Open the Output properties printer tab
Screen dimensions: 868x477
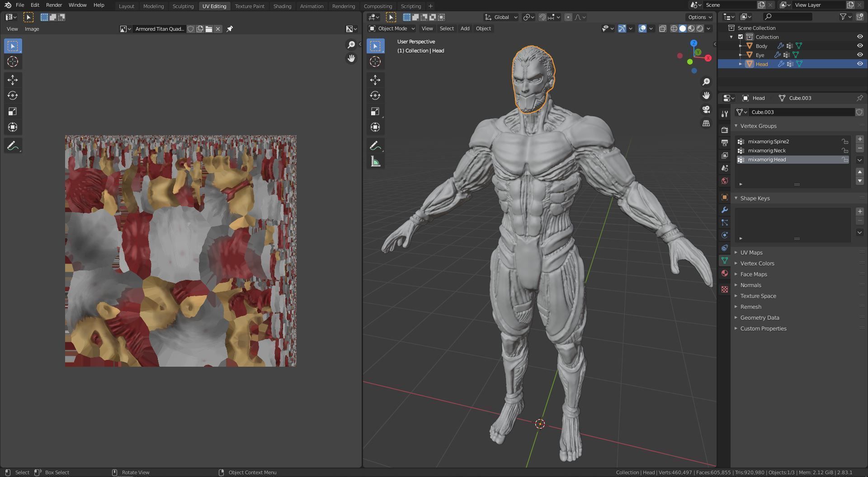click(725, 143)
